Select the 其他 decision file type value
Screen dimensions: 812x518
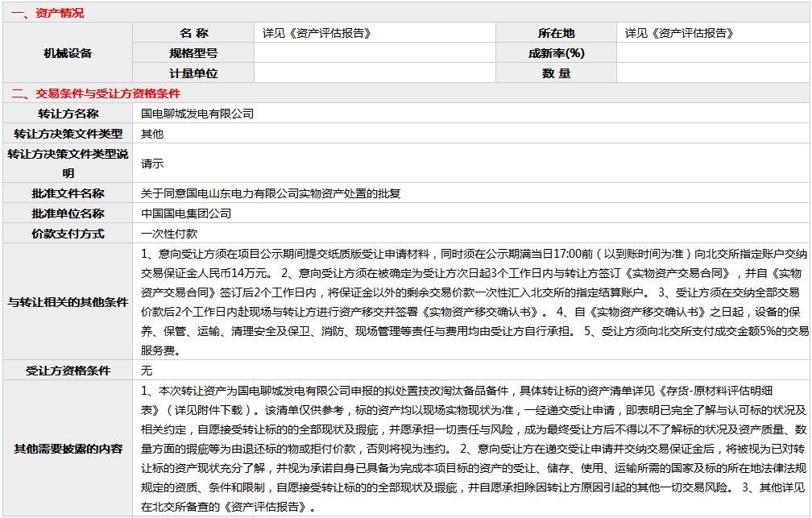point(152,134)
